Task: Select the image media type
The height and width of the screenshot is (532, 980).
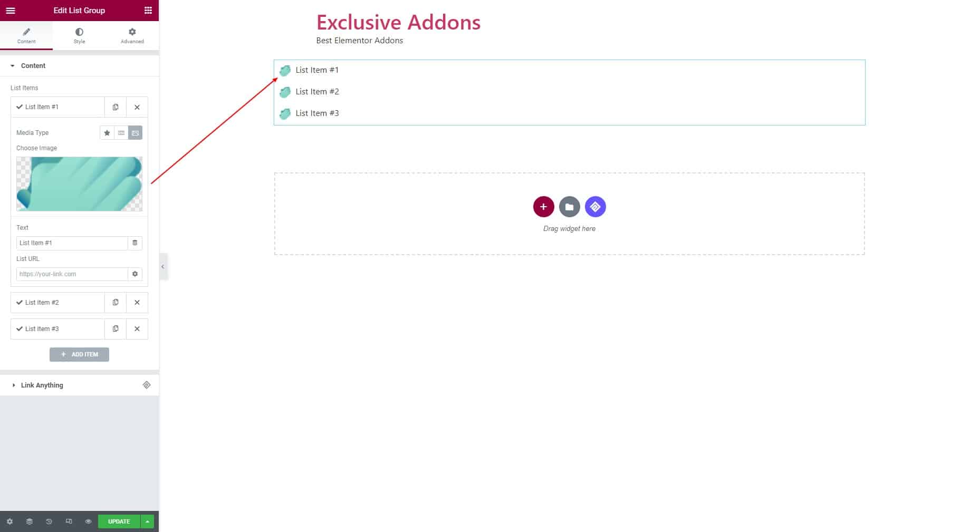Action: point(136,133)
